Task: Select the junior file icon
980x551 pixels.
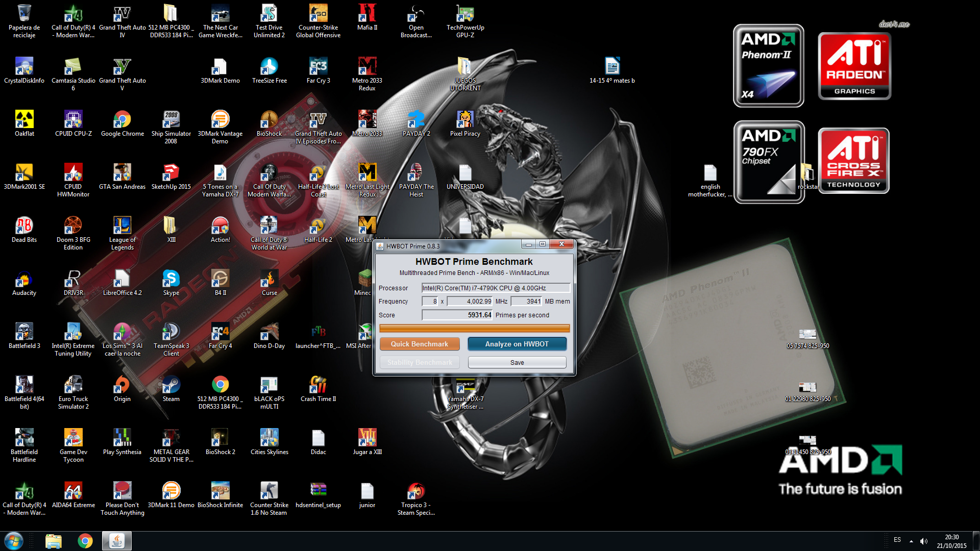Action: click(x=367, y=495)
